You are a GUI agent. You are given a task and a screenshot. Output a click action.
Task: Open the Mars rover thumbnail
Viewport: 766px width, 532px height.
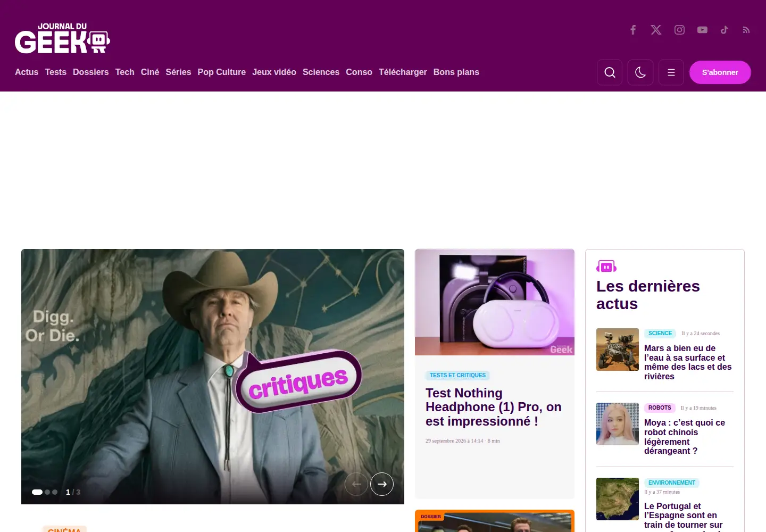pyautogui.click(x=618, y=350)
